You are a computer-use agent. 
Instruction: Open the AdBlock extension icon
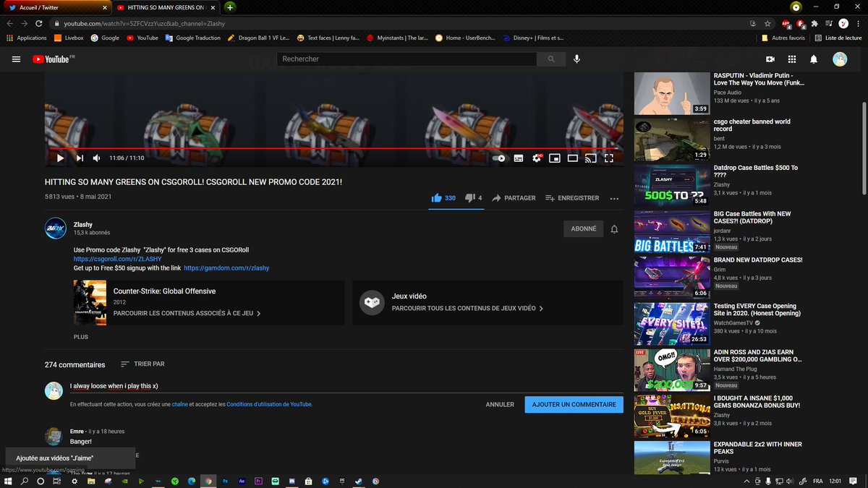pyautogui.click(x=786, y=23)
